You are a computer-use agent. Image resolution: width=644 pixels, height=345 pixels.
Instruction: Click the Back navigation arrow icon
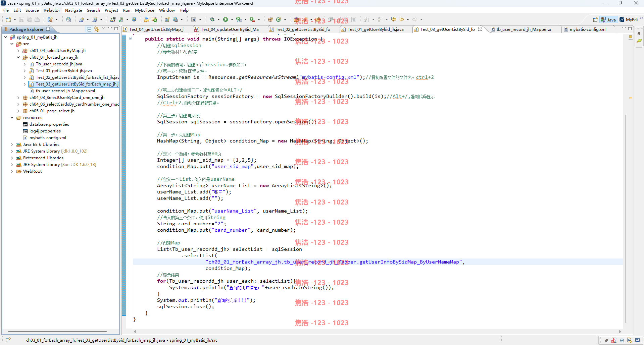[x=401, y=19]
